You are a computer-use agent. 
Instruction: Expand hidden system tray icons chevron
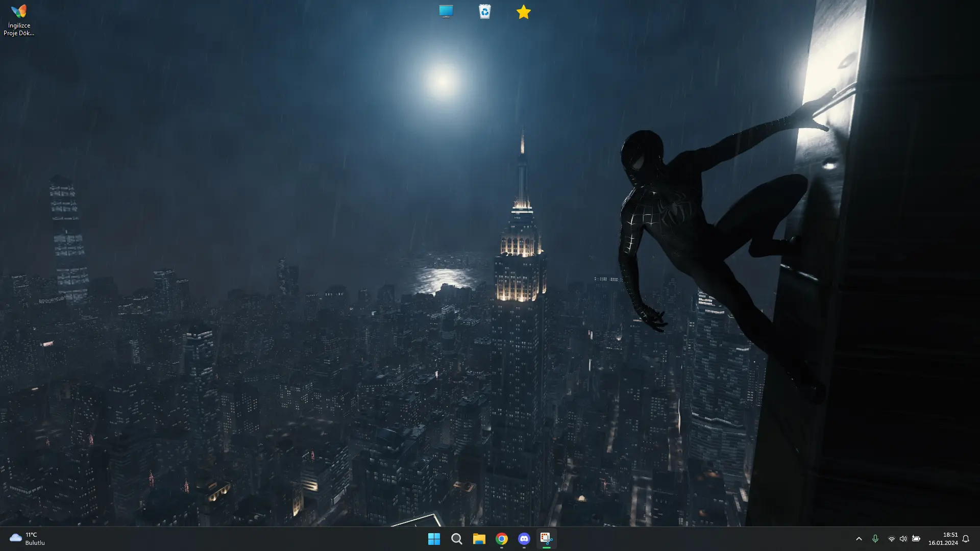pos(859,539)
